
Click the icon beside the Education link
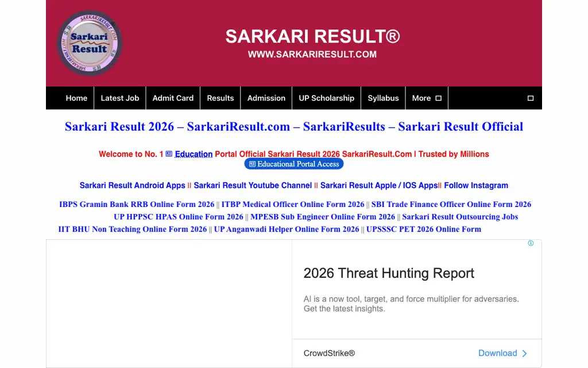tap(169, 154)
